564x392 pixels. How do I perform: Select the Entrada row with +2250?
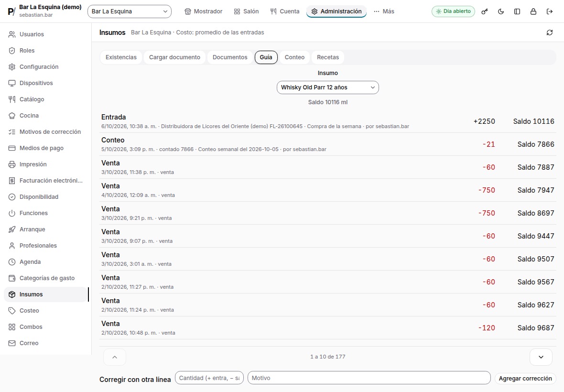point(328,121)
